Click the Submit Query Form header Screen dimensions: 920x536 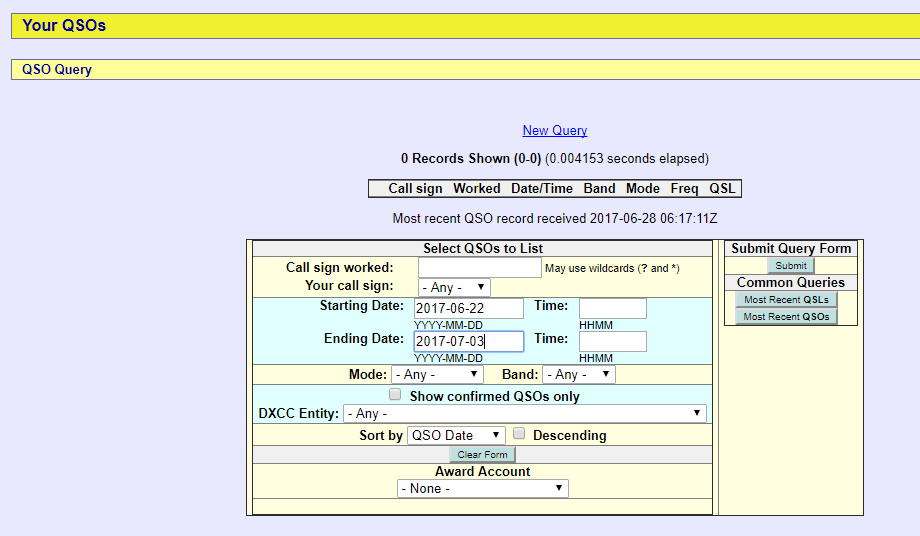click(x=791, y=248)
